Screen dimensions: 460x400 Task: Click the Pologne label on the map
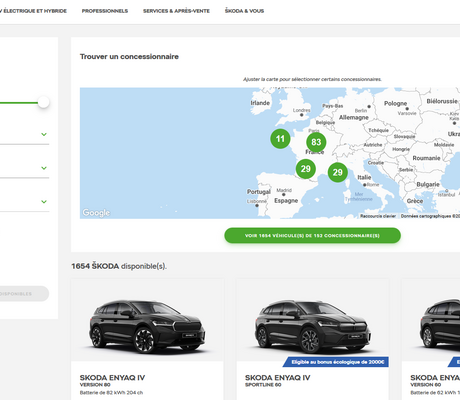click(x=395, y=103)
